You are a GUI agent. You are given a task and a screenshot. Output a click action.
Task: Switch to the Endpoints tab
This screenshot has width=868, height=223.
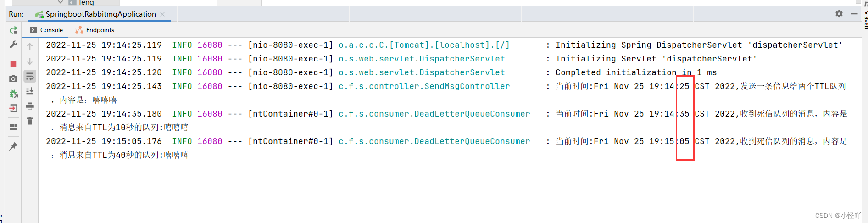click(x=95, y=30)
